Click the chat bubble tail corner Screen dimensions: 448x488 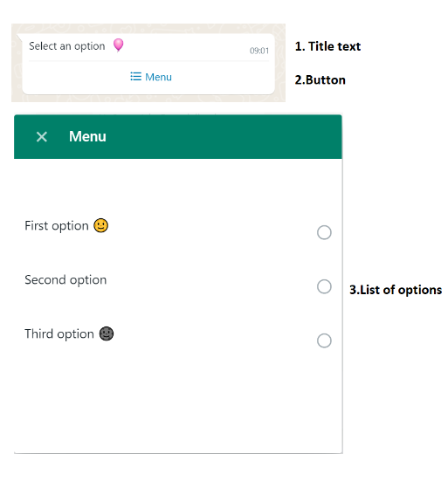[x=19, y=38]
